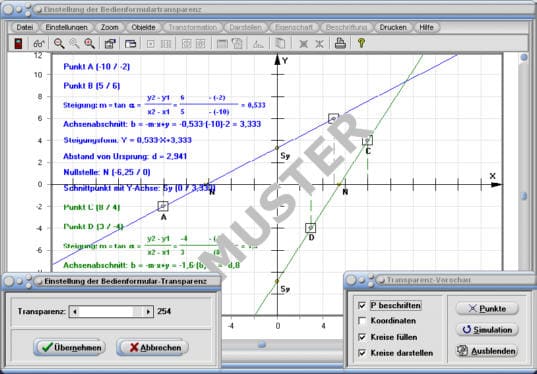Click the glasses view icon in toolbar
Image resolution: width=537 pixels, height=374 pixels.
[x=39, y=44]
